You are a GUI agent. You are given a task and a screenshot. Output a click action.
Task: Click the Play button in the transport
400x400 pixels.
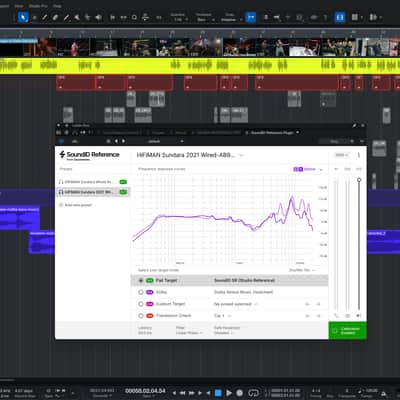point(229,393)
